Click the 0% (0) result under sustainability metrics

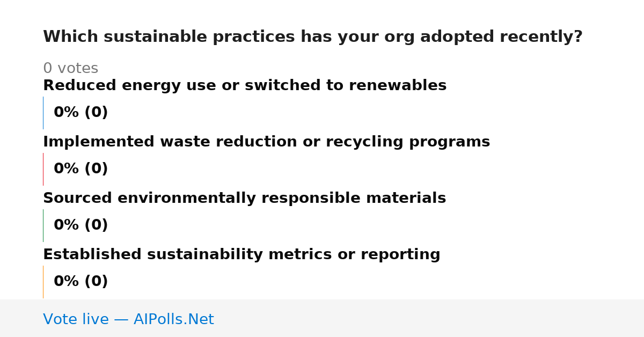[x=80, y=282]
